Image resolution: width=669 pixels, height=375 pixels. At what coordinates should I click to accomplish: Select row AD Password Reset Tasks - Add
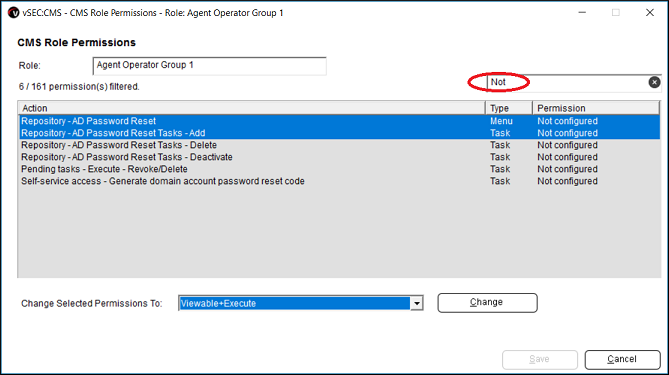pyautogui.click(x=339, y=133)
